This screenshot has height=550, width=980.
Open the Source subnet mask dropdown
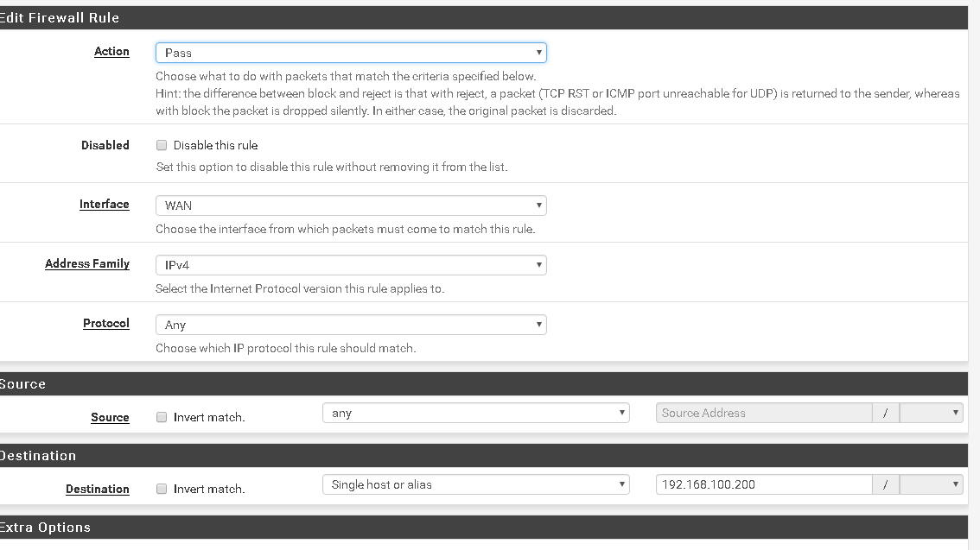(932, 413)
